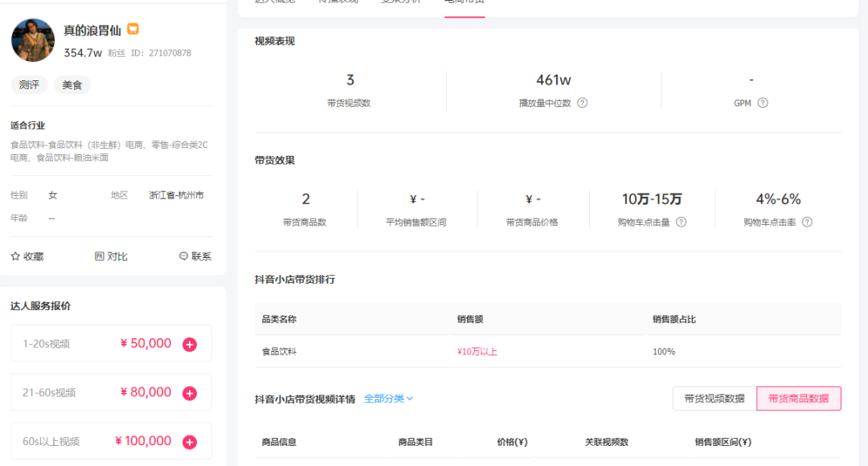Click the ¥ 100,000 price
The image size is (868, 466).
coord(143,440)
